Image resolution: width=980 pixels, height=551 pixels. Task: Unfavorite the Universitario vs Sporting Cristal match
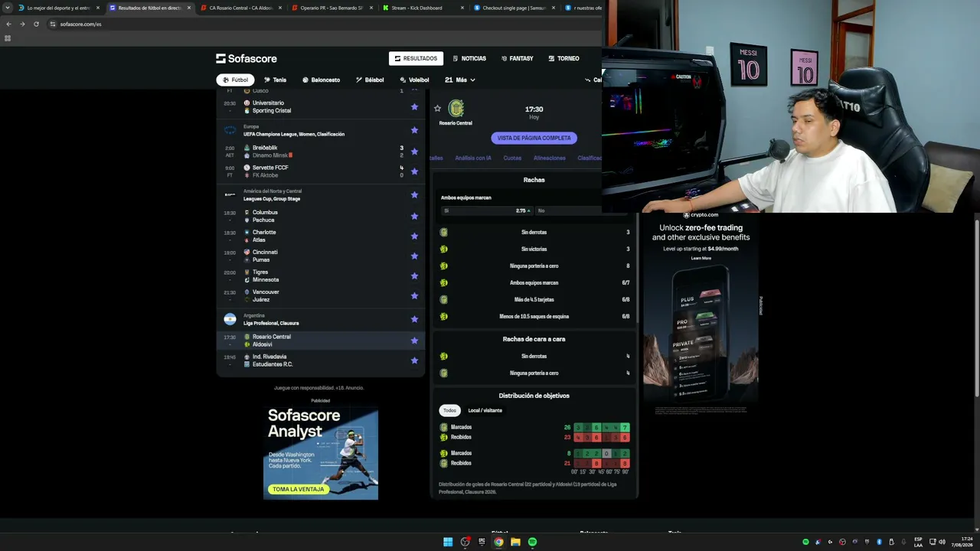pos(414,107)
